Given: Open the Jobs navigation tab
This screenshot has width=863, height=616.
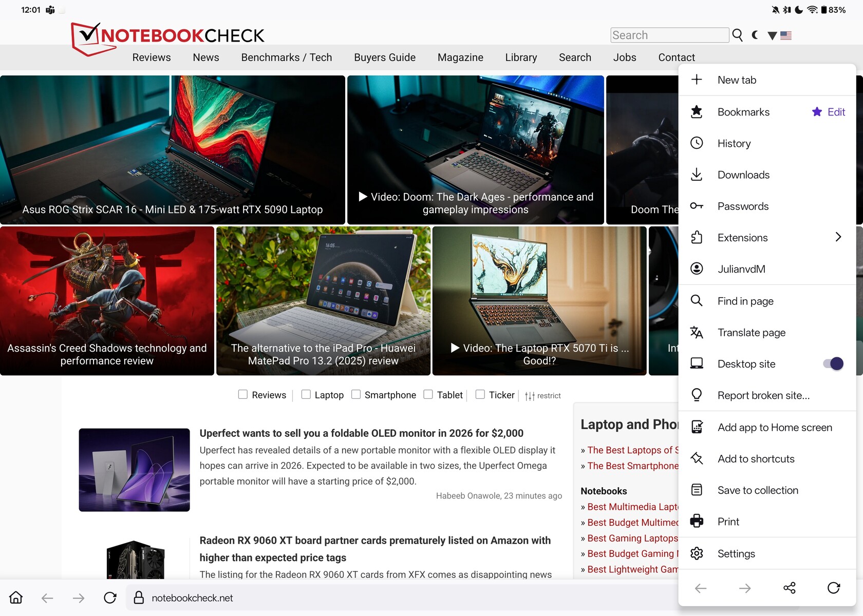Looking at the screenshot, I should tap(625, 57).
